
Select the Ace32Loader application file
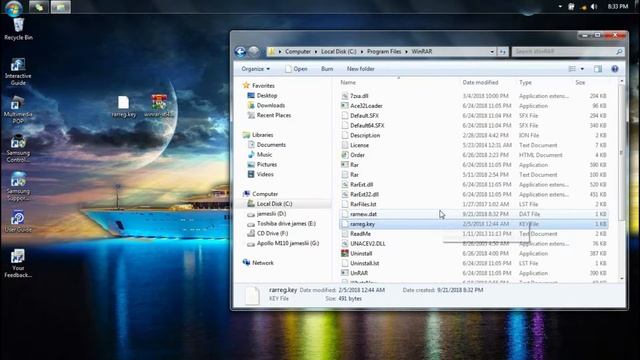pyautogui.click(x=362, y=106)
